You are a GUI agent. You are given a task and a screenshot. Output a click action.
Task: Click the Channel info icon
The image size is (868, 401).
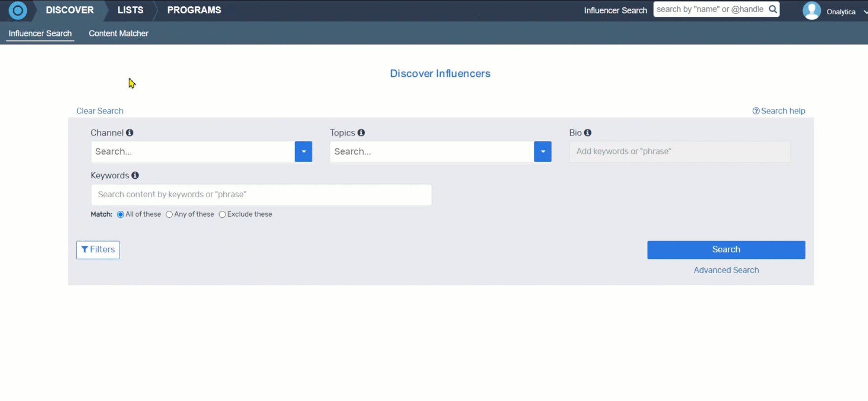click(130, 133)
